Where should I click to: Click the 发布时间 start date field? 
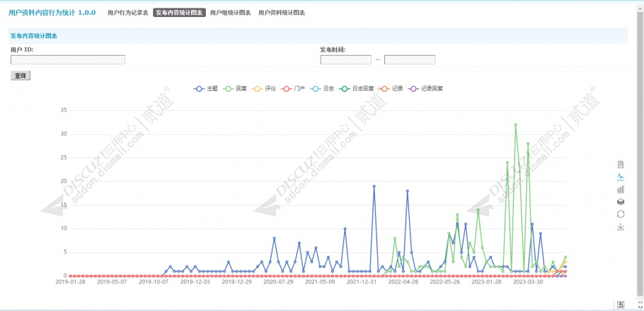(x=346, y=60)
